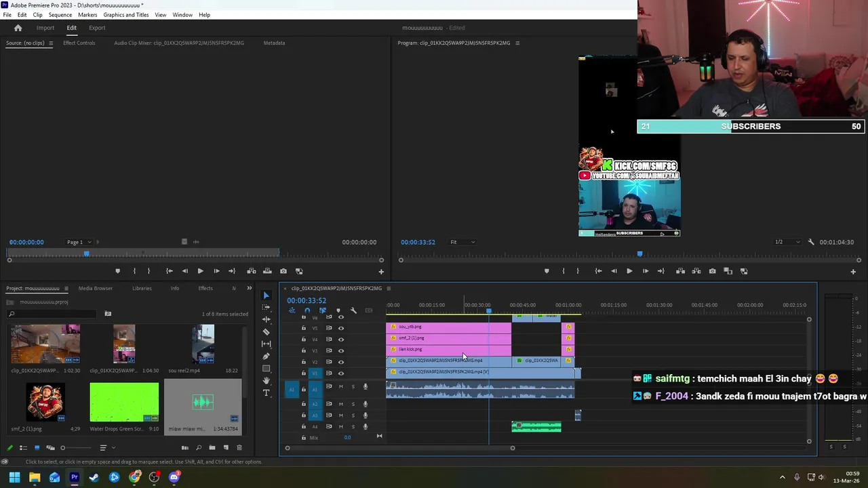Click Program monitor Lift button

(680, 271)
